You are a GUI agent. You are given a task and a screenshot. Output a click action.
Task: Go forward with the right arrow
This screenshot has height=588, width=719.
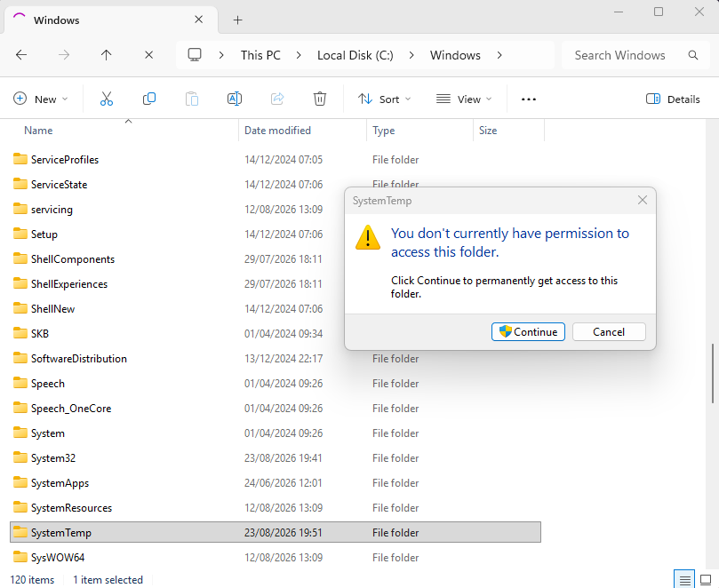click(x=64, y=55)
